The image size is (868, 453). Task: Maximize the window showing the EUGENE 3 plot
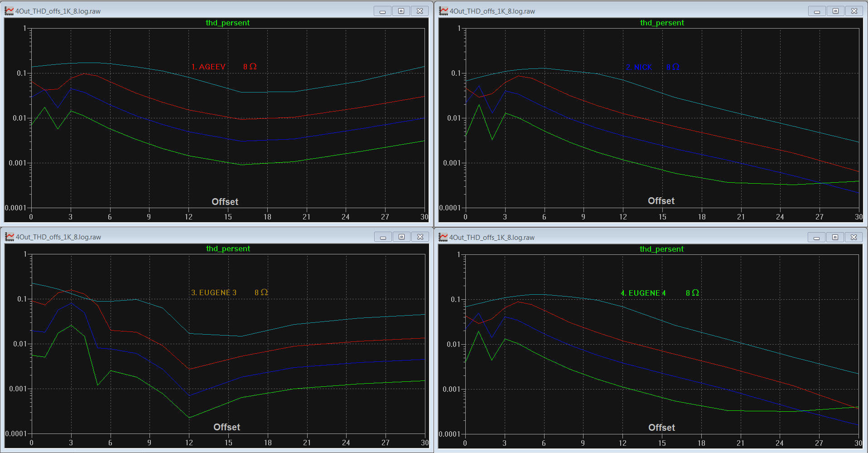(401, 237)
